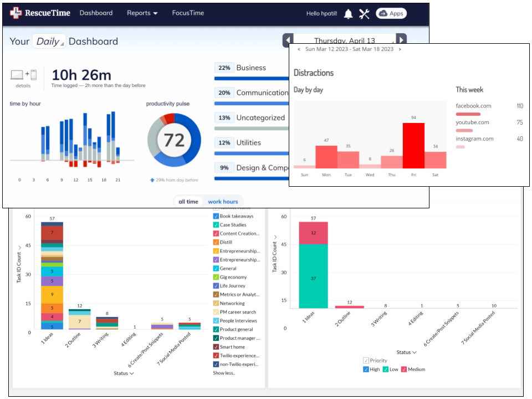Toggle the non-Twilio experi... checkbox
Viewport: 532px width, 399px height.
[x=216, y=365]
